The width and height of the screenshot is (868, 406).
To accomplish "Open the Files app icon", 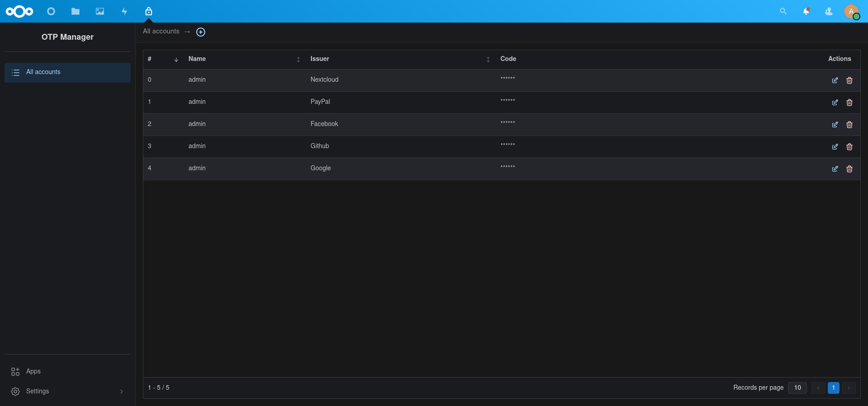I will point(75,11).
